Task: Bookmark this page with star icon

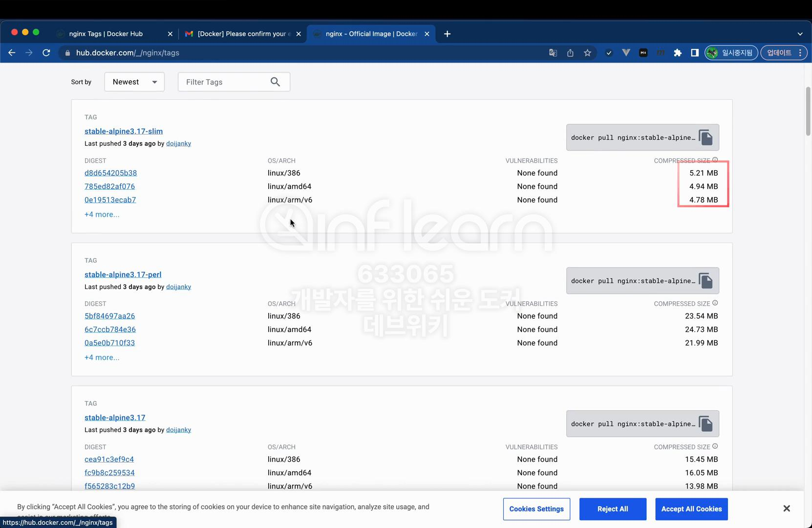Action: click(x=587, y=53)
